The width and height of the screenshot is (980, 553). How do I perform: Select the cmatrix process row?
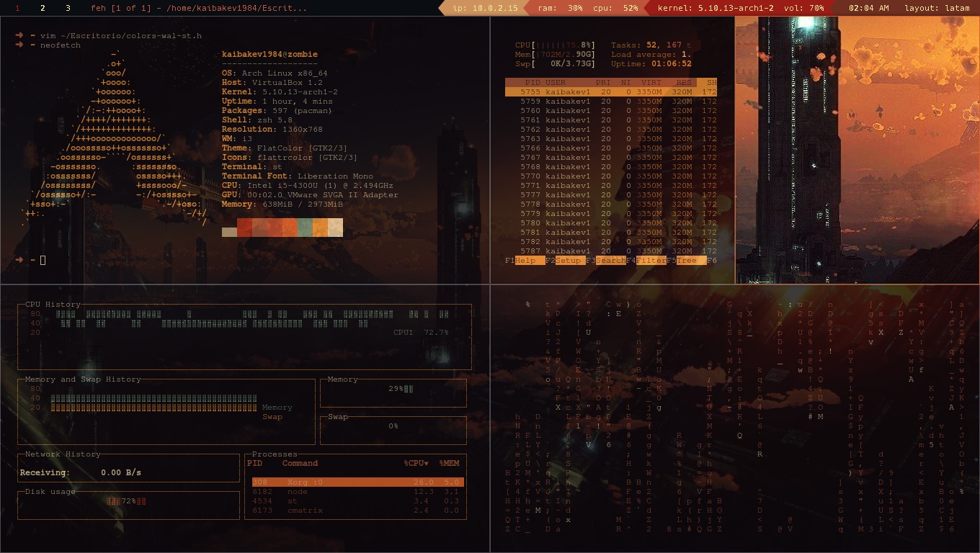(x=357, y=511)
